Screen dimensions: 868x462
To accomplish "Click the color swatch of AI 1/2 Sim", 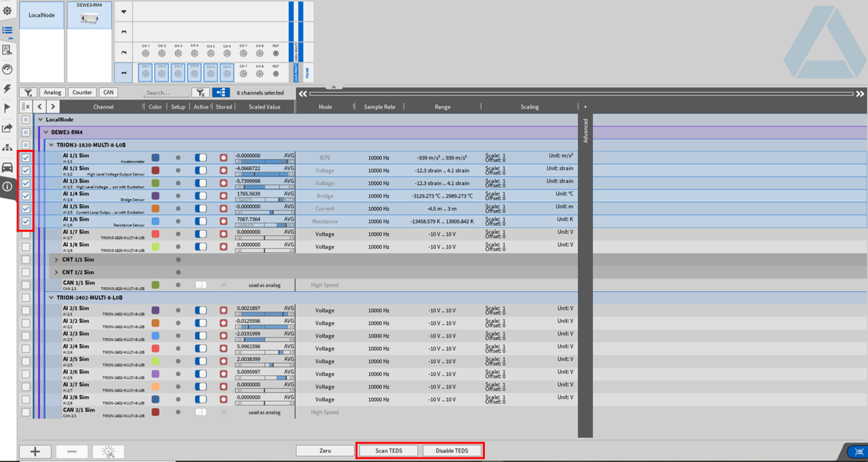I will [x=156, y=170].
